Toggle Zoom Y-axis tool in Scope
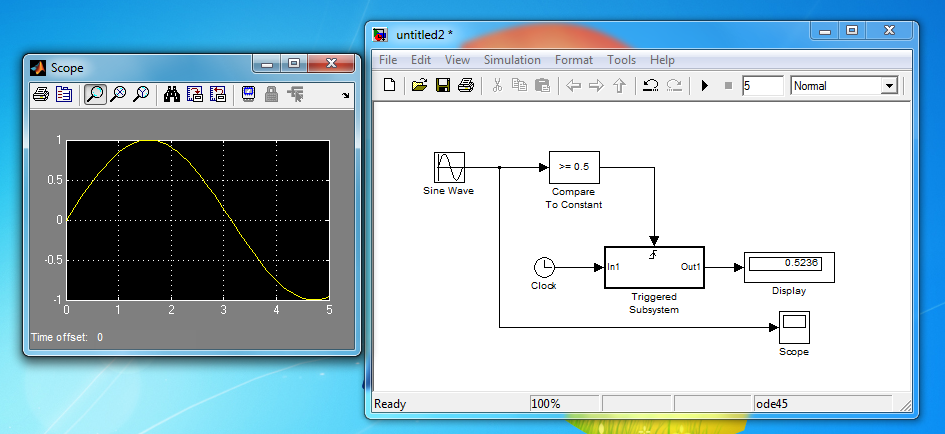This screenshot has height=434, width=945. pyautogui.click(x=141, y=95)
